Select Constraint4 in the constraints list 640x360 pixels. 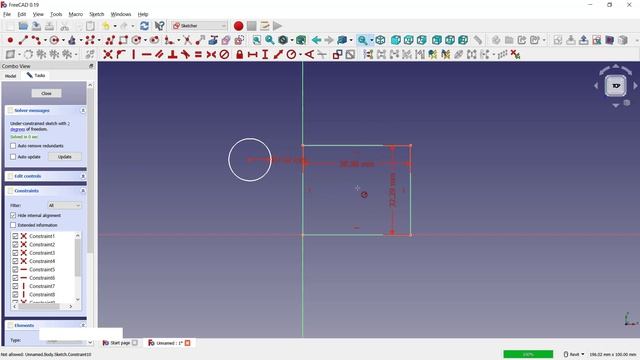42,261
